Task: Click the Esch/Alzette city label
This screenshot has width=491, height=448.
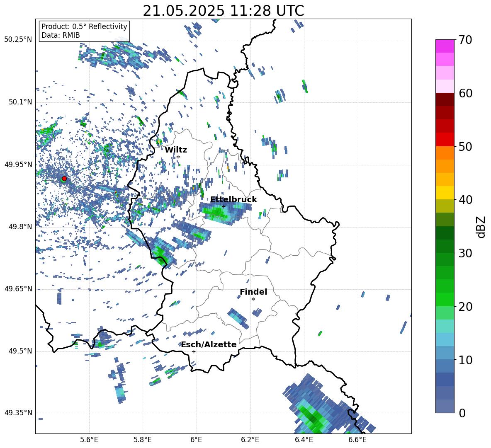Action: coord(209,344)
